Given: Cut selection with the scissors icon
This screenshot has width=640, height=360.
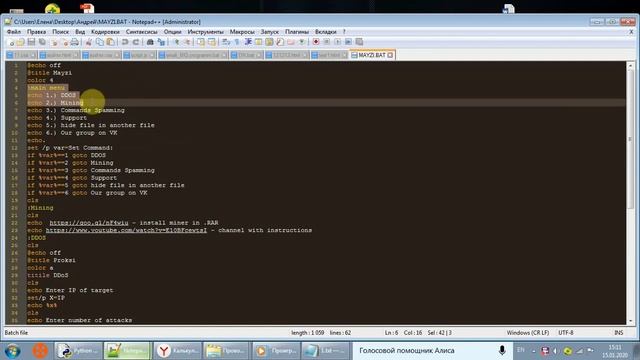Looking at the screenshot, I should (88, 42).
